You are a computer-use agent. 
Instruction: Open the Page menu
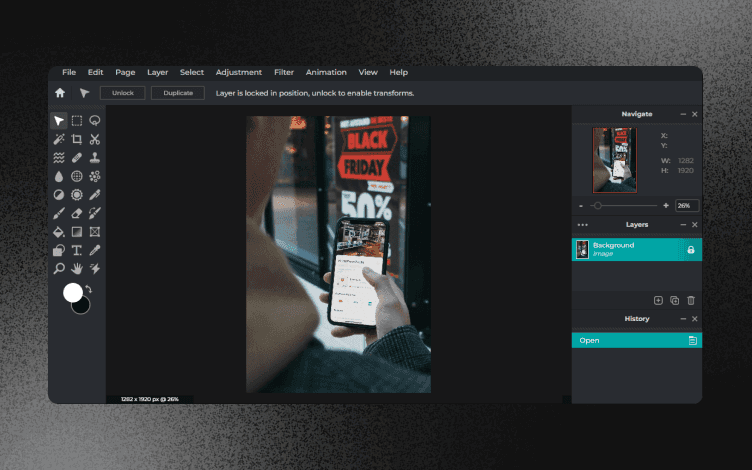tap(125, 72)
